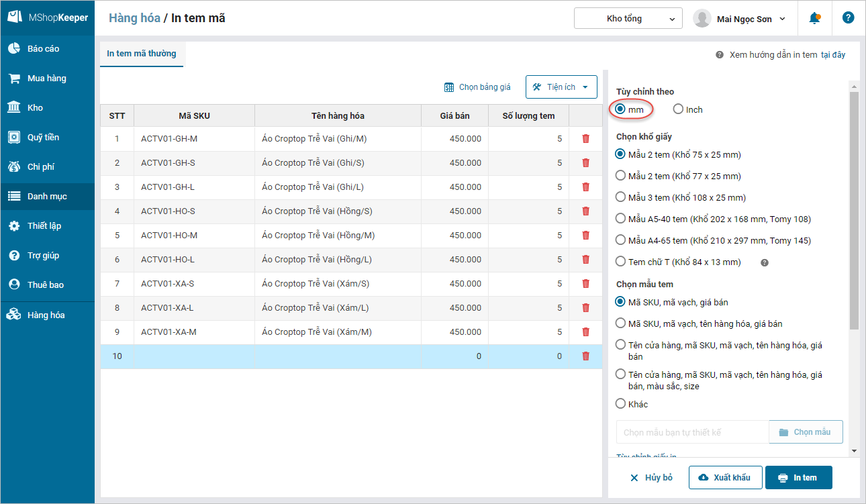Image resolution: width=866 pixels, height=504 pixels.
Task: Open help via question mark icon
Action: coord(848,18)
